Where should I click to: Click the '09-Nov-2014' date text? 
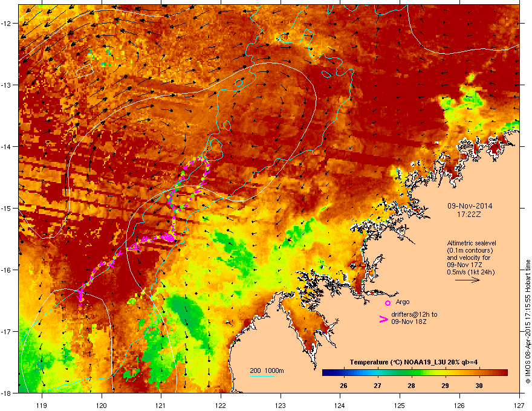pos(470,206)
